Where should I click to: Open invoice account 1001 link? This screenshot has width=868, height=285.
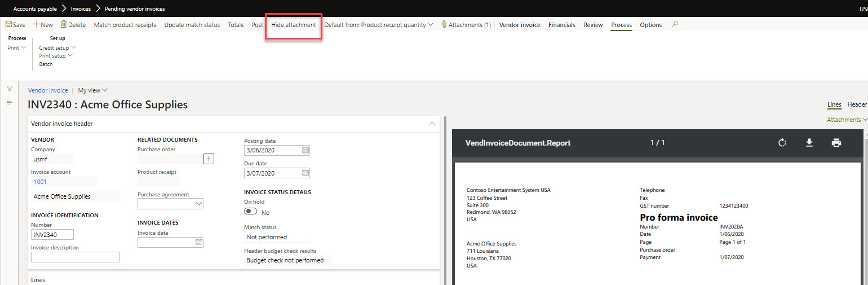pos(40,182)
